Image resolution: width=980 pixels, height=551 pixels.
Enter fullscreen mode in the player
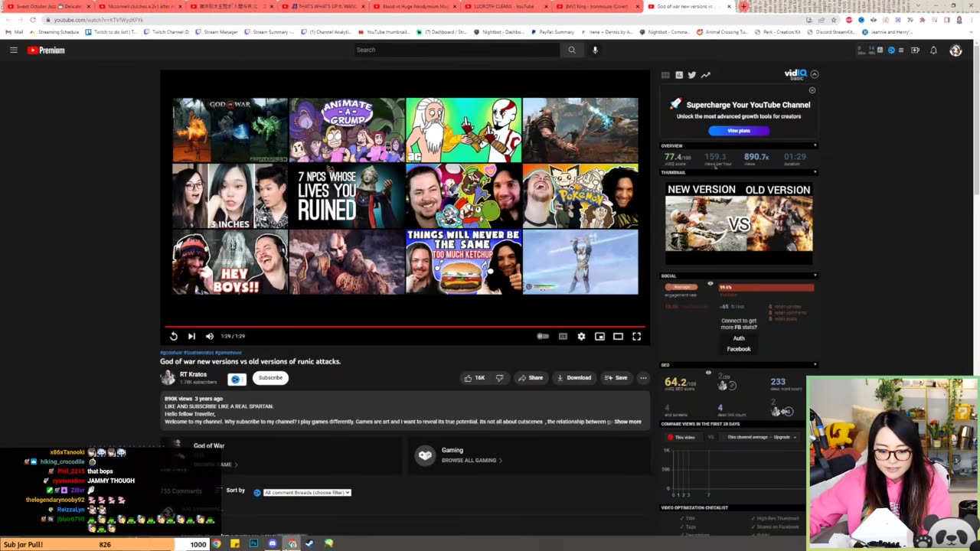(x=636, y=336)
